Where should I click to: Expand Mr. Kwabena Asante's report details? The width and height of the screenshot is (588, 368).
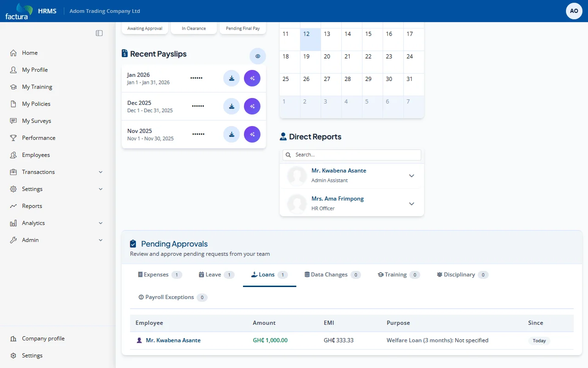(x=412, y=176)
